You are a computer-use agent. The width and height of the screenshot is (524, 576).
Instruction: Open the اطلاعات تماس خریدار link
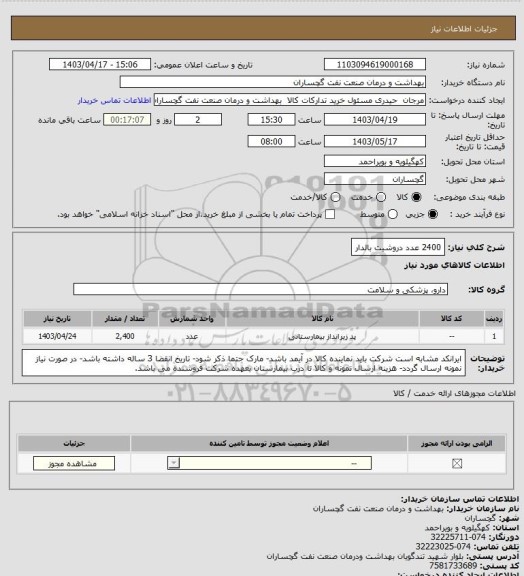(x=114, y=100)
